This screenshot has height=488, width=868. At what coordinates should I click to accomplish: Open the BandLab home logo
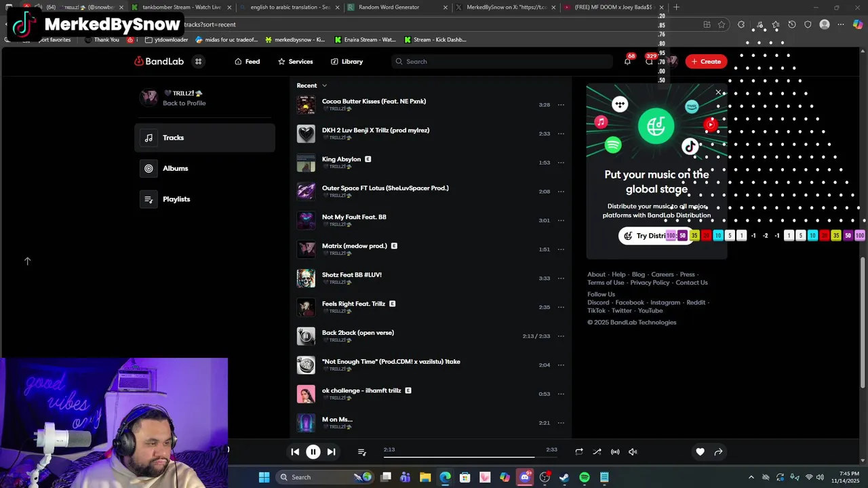pyautogui.click(x=159, y=62)
